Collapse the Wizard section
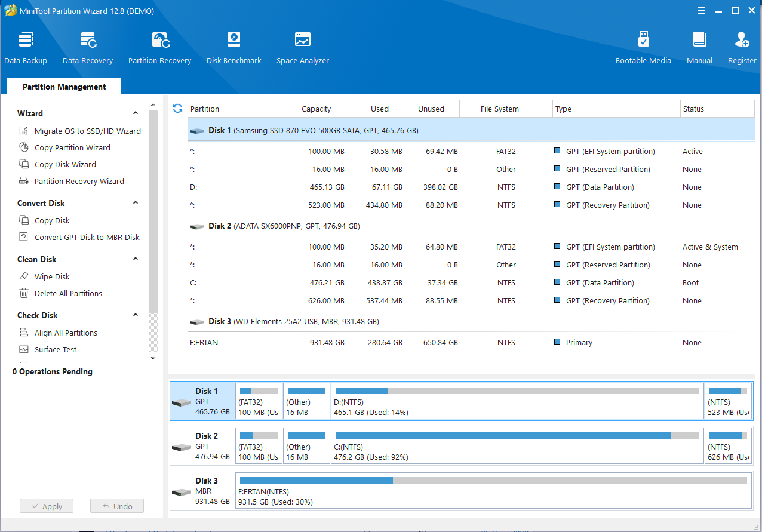Image resolution: width=762 pixels, height=532 pixels. [x=136, y=113]
